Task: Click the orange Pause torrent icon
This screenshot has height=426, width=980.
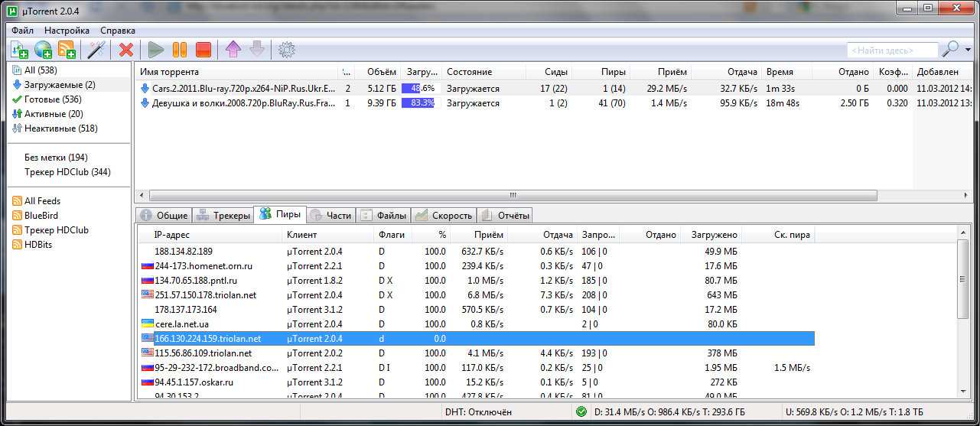Action: [179, 50]
